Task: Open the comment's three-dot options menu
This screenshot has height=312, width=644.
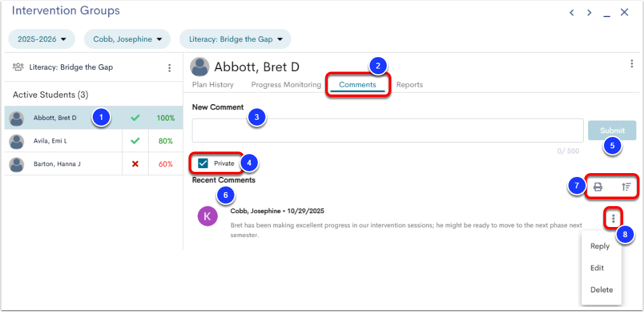Action: pos(613,219)
